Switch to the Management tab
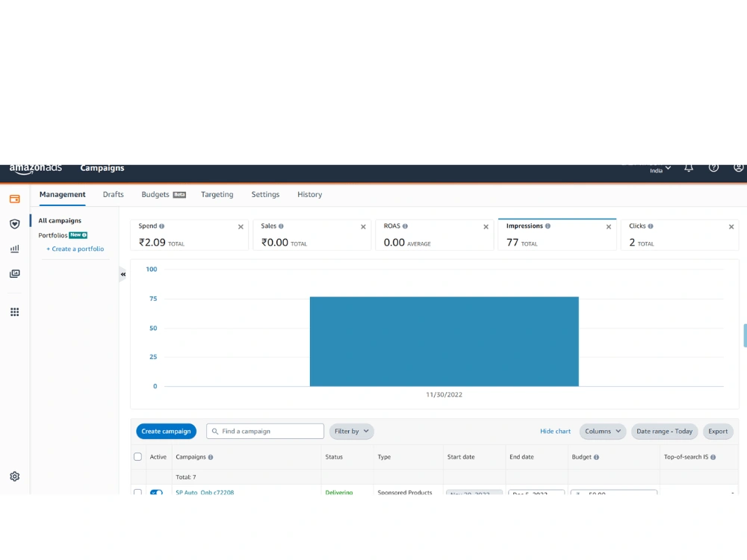This screenshot has width=747, height=560. [63, 194]
